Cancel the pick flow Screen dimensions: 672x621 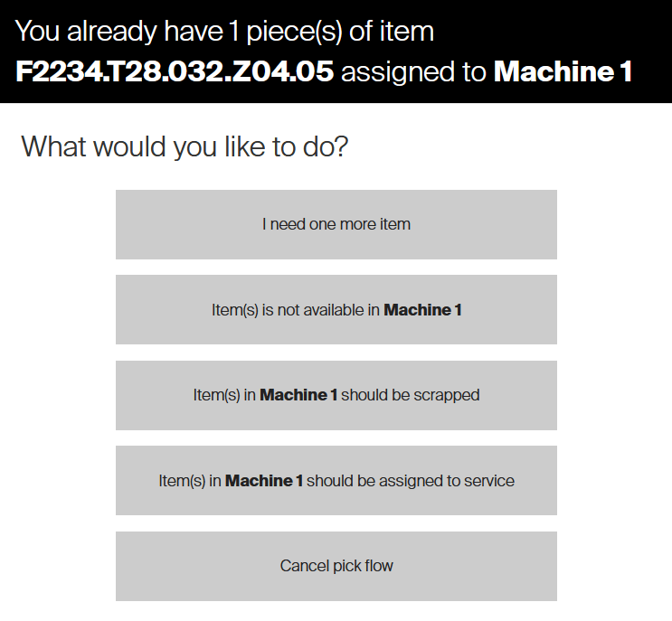click(x=336, y=566)
